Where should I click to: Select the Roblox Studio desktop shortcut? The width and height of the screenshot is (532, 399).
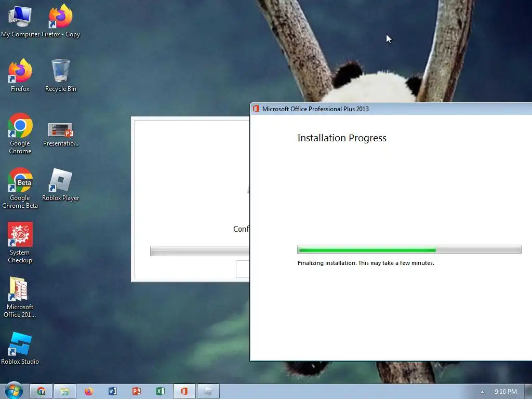tap(20, 349)
